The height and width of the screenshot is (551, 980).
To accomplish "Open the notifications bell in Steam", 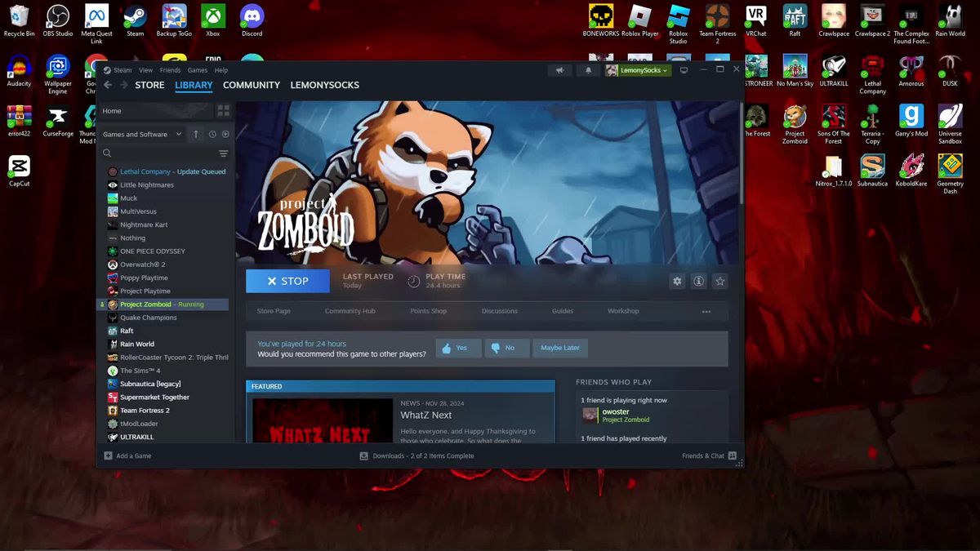I will 588,70.
